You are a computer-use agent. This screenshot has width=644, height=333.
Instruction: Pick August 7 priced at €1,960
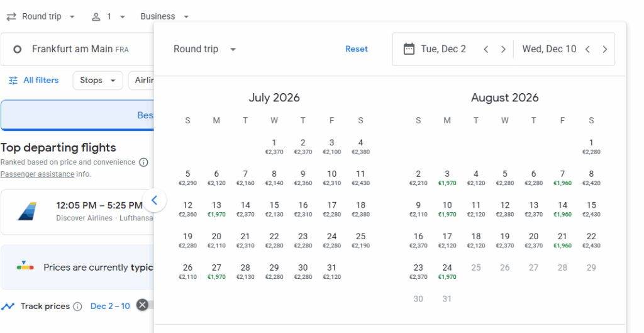tap(562, 178)
